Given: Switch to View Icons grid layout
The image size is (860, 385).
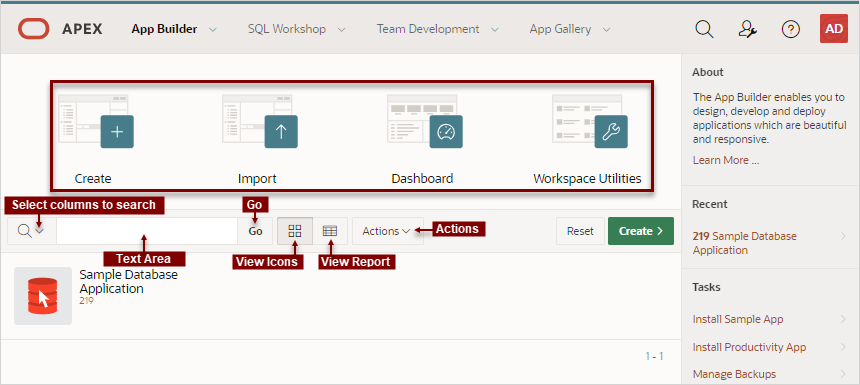Looking at the screenshot, I should point(295,231).
